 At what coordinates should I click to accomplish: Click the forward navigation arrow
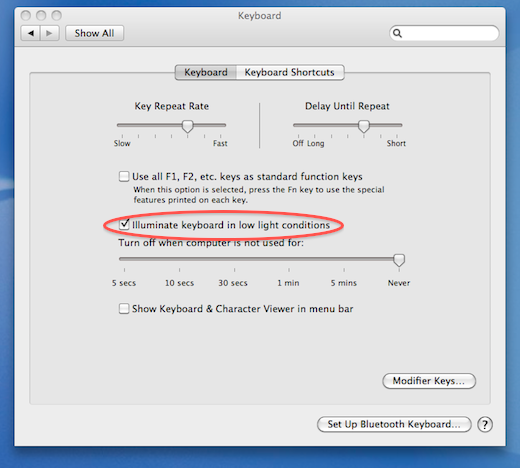[x=50, y=33]
